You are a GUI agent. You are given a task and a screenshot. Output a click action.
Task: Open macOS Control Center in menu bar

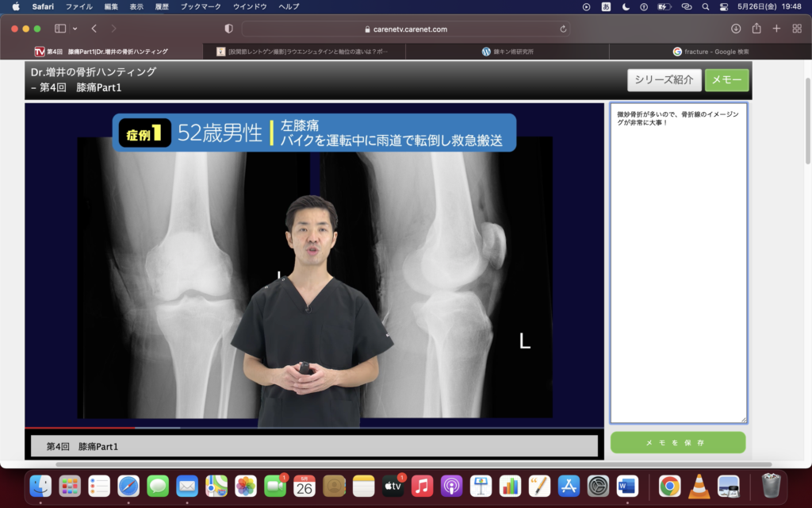tap(723, 6)
